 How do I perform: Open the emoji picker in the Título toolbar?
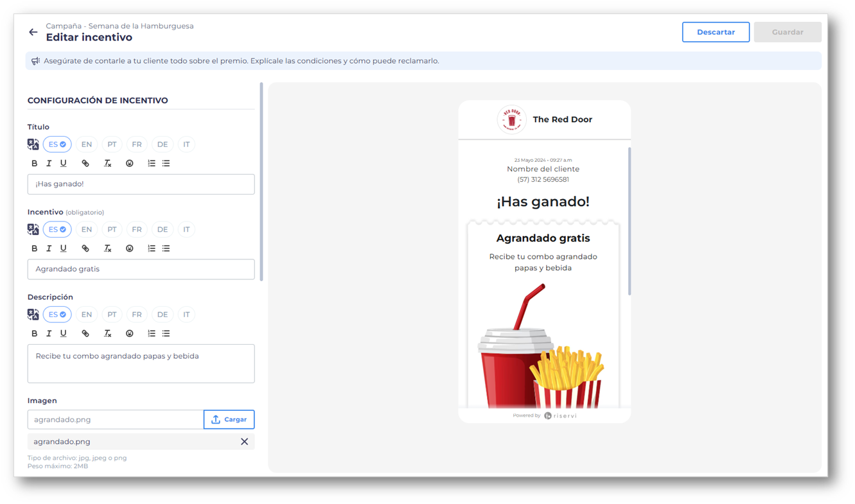coord(130,164)
